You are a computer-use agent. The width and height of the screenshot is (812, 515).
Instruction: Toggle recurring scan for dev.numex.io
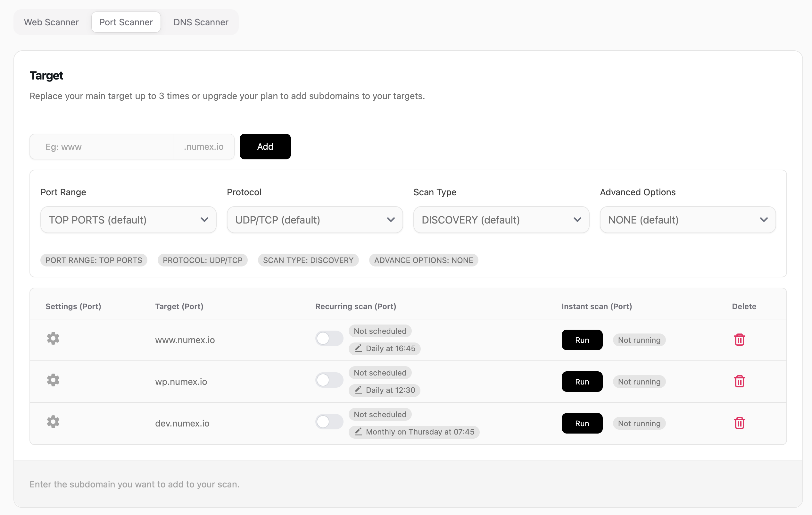click(x=329, y=422)
